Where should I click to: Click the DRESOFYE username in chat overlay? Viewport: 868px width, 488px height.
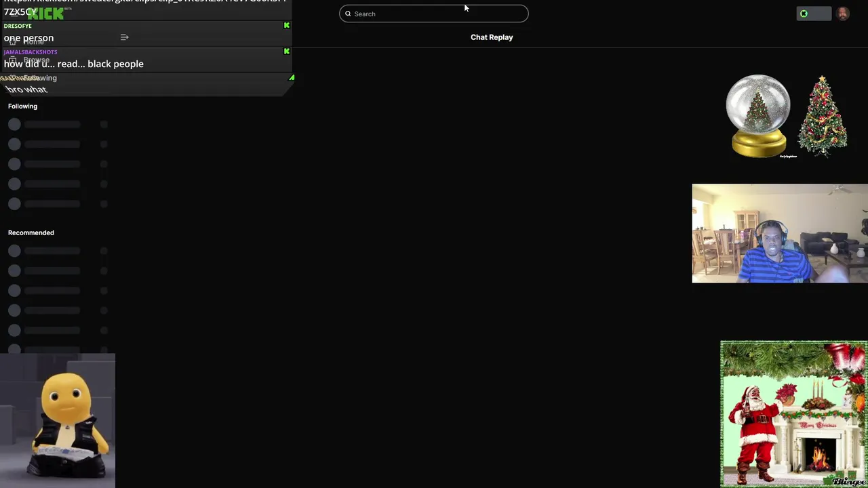point(18,26)
